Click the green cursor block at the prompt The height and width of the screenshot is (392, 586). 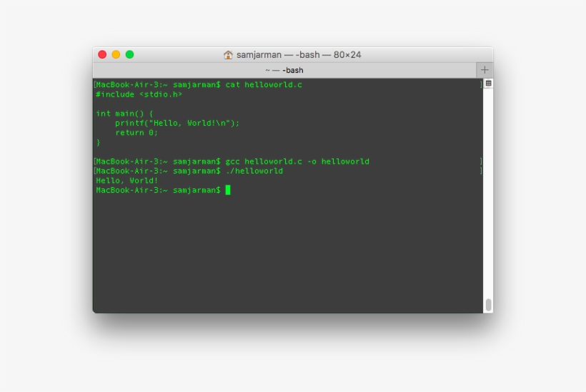228,190
